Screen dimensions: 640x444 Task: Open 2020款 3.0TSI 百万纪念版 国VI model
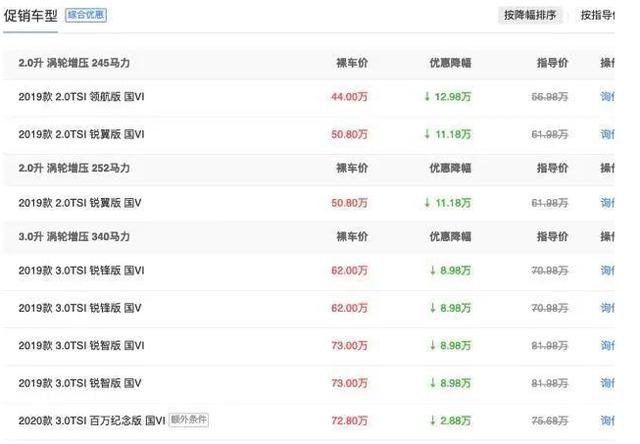(92, 421)
